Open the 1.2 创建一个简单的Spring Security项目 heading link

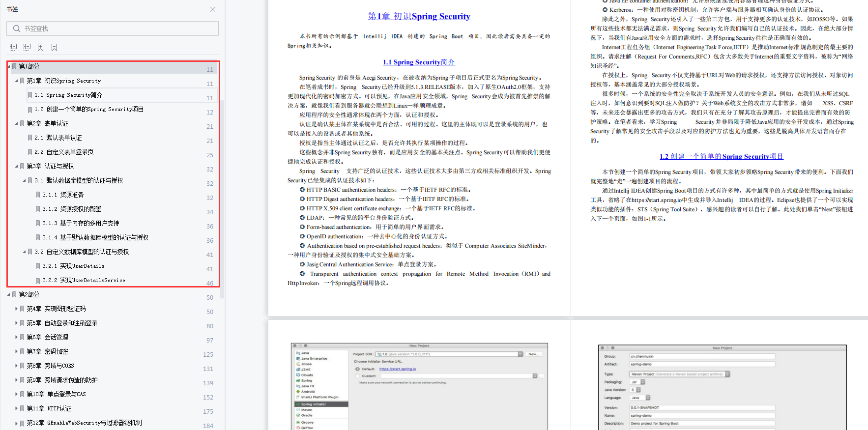coord(721,156)
